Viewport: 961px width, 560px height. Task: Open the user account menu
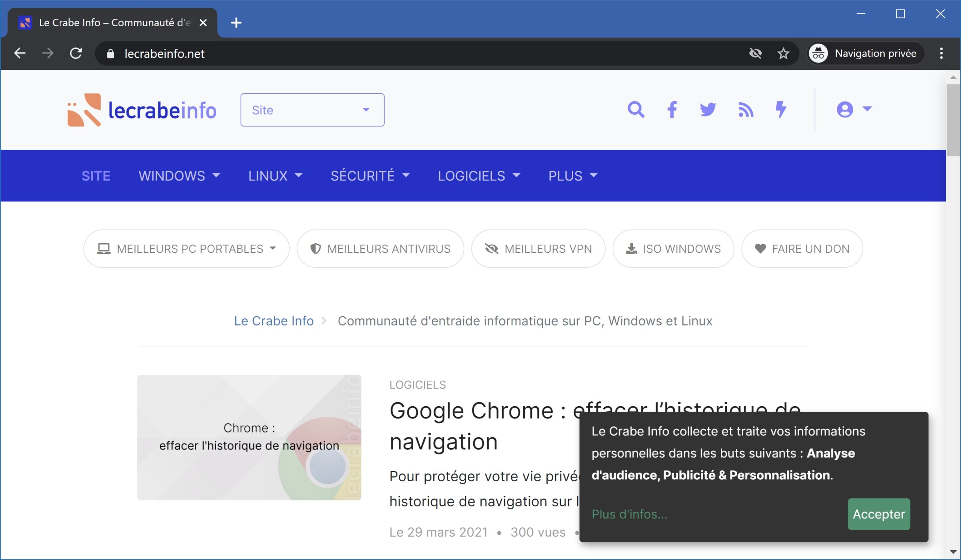[854, 110]
